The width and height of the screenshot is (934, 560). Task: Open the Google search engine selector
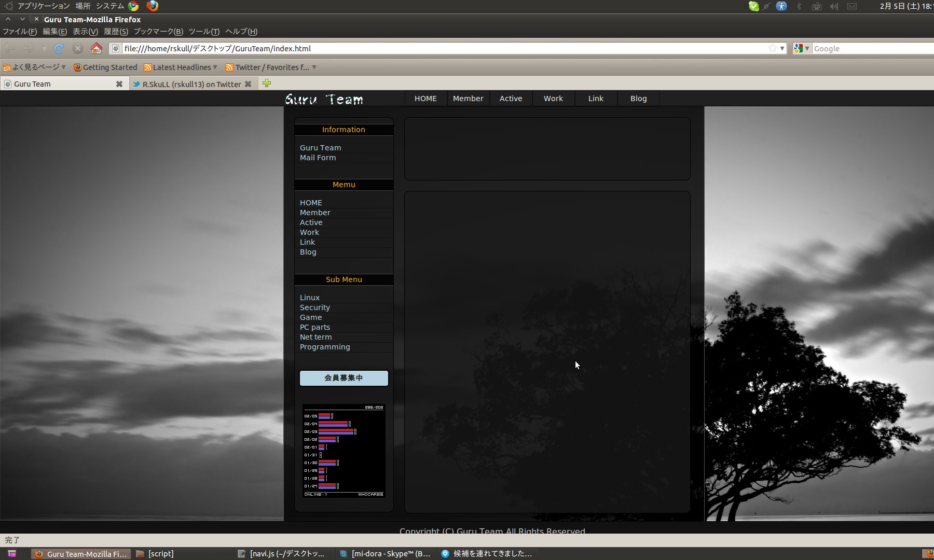pyautogui.click(x=802, y=48)
